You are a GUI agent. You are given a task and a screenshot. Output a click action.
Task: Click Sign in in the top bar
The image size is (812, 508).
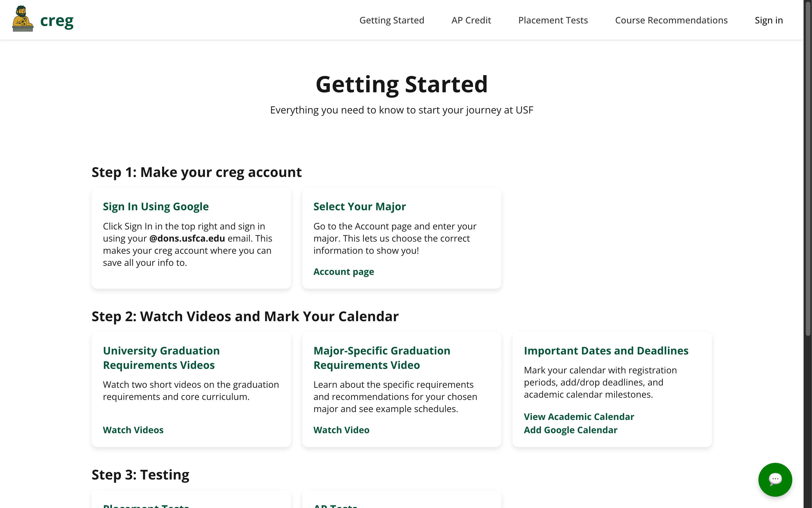pyautogui.click(x=769, y=20)
